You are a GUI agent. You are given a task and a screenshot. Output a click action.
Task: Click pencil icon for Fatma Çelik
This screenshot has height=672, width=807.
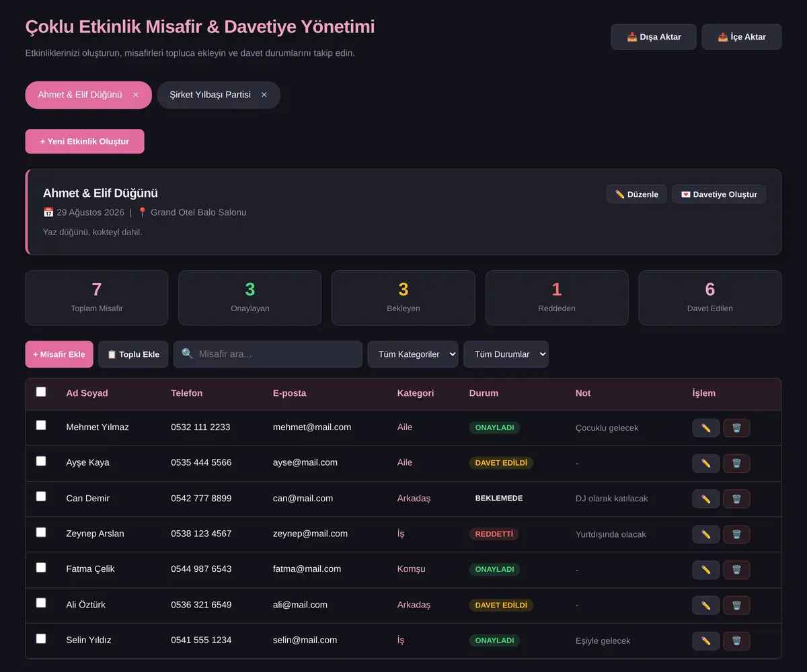705,570
